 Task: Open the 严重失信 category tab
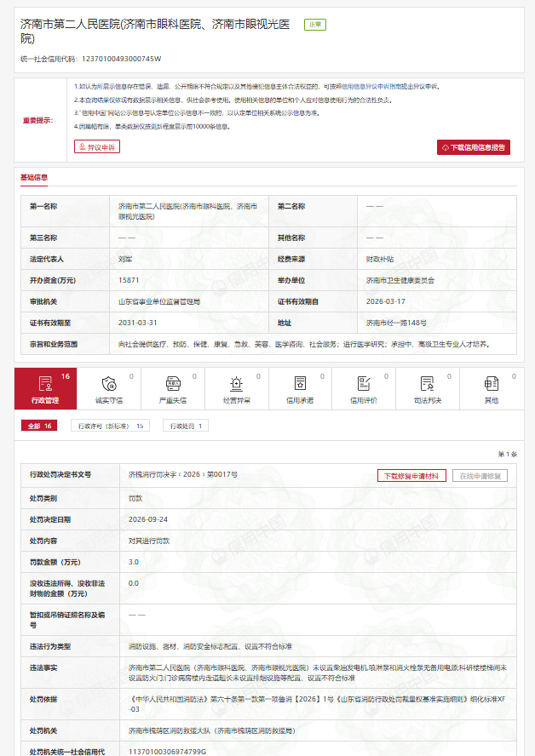point(173,388)
